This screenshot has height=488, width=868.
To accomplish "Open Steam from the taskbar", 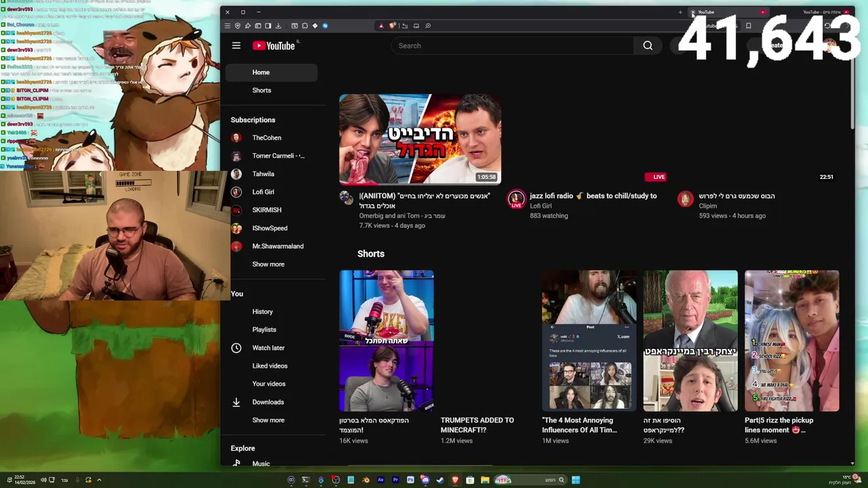I will pos(440,480).
